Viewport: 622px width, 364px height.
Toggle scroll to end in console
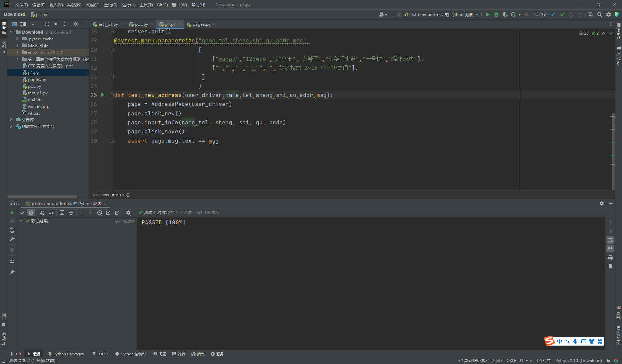pyautogui.click(x=610, y=249)
